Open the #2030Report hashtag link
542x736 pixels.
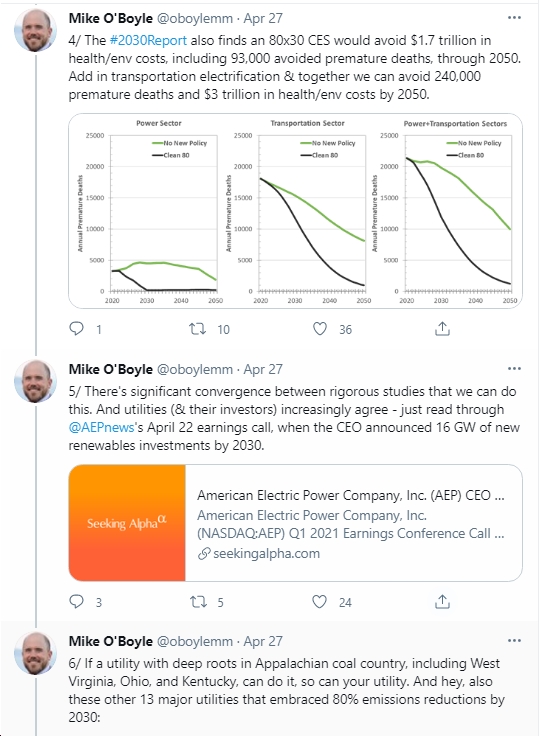pos(148,40)
